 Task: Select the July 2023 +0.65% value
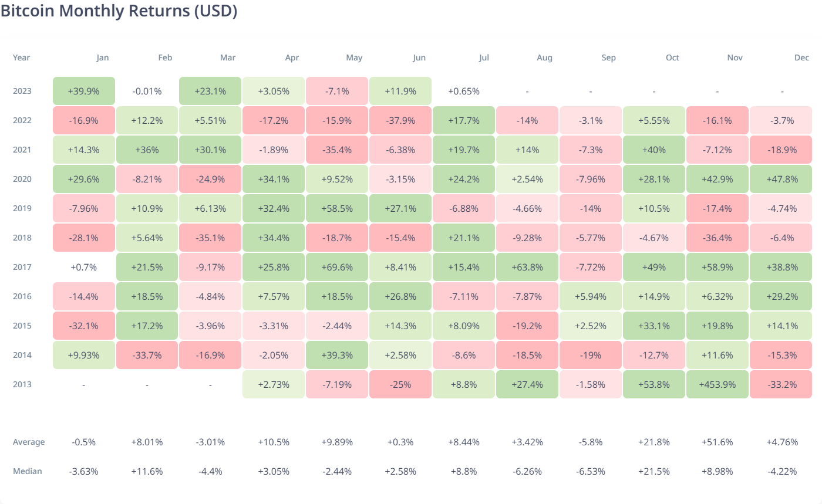click(x=463, y=91)
